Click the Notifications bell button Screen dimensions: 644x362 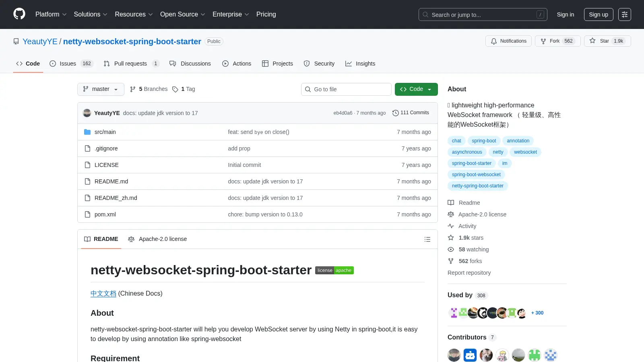pos(509,41)
